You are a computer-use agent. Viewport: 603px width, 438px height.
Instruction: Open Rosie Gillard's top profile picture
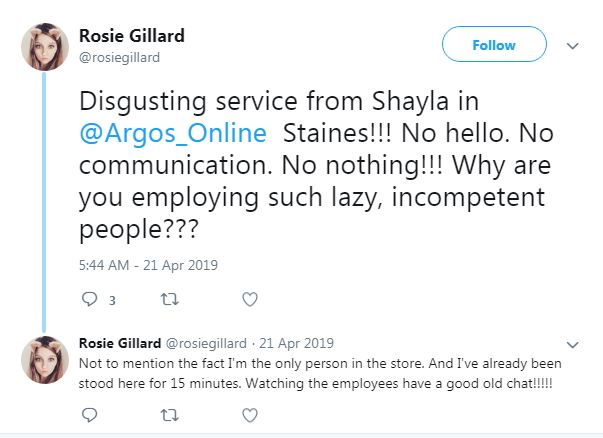(47, 46)
